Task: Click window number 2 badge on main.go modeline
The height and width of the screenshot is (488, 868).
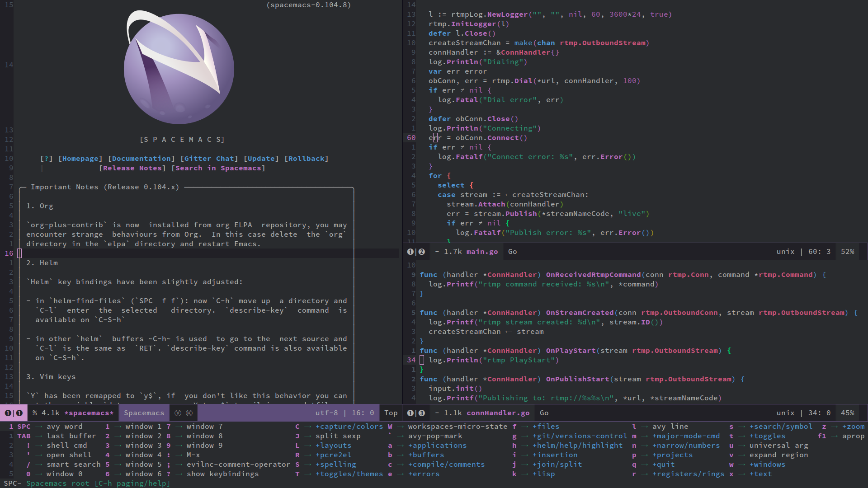Action: [x=421, y=252]
